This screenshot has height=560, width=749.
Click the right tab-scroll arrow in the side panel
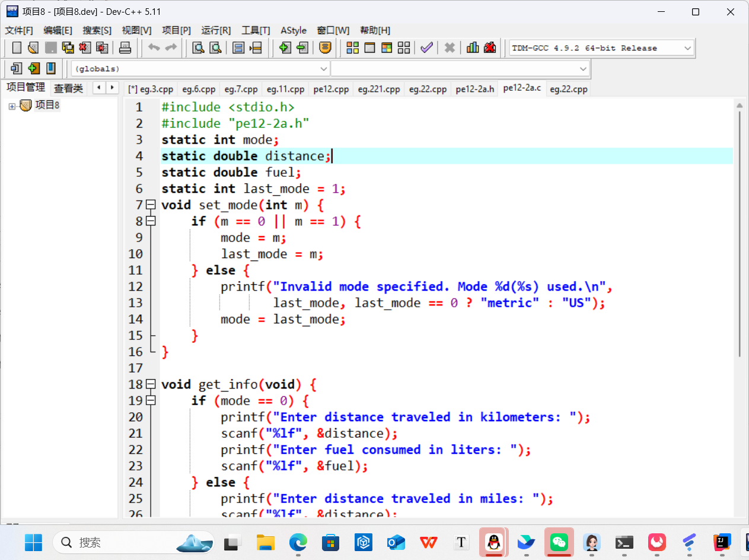point(111,88)
